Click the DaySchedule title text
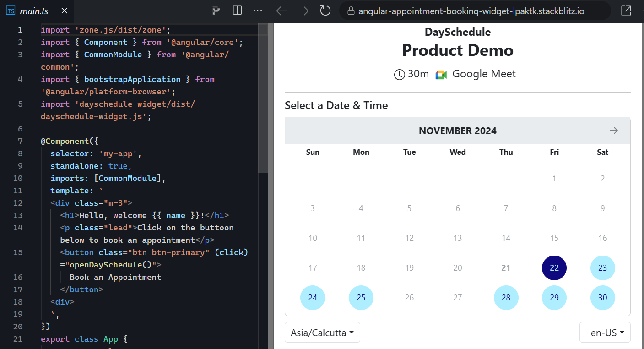Screen dimensions: 644x349 (x=458, y=32)
